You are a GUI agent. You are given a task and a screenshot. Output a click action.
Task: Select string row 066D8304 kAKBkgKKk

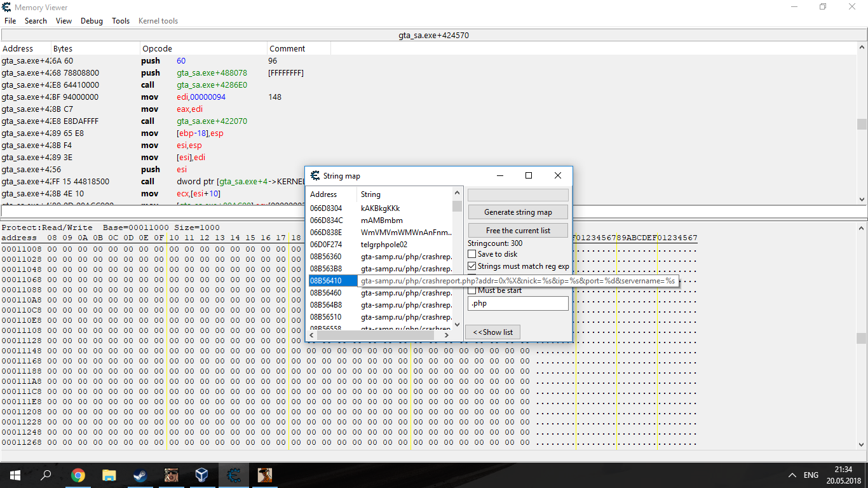[x=379, y=208]
